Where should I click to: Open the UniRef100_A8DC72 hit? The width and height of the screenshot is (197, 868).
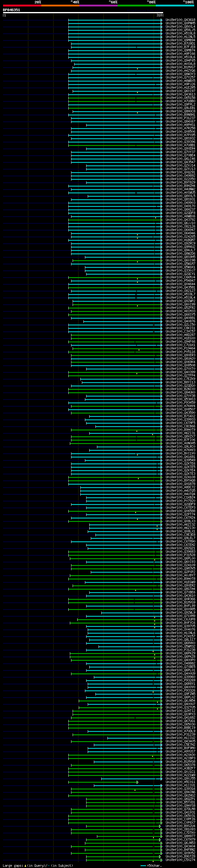[180, 487]
